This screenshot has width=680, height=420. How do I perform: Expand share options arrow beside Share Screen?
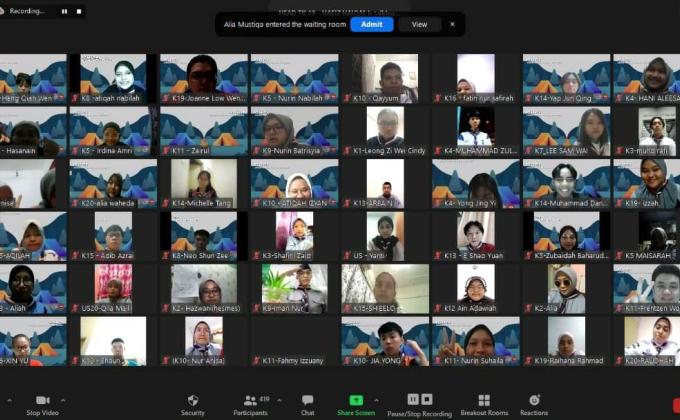click(x=379, y=400)
